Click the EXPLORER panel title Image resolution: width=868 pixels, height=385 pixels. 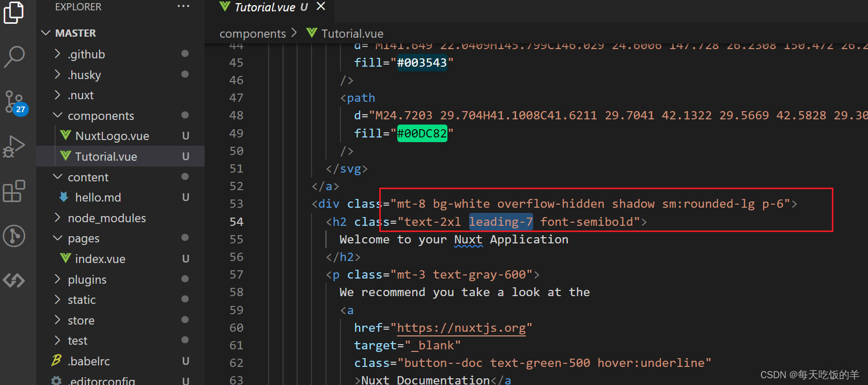tap(78, 7)
